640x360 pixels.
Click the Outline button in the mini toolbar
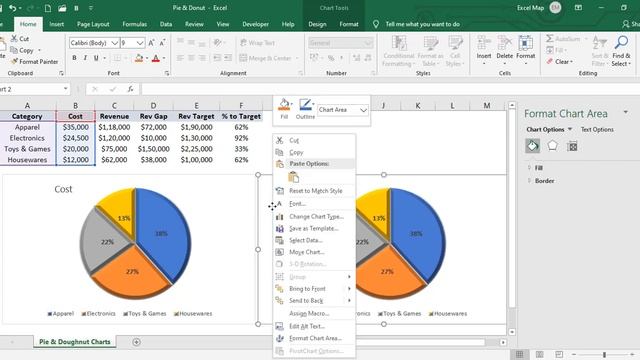coord(305,109)
